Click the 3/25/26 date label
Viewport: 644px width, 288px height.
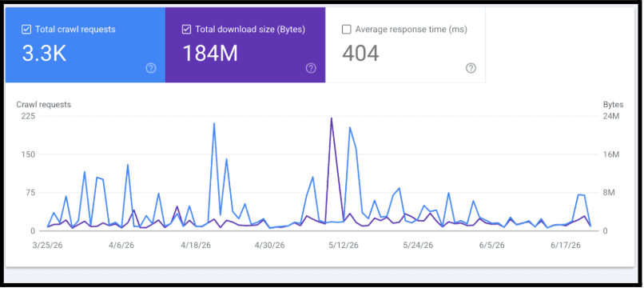click(48, 246)
